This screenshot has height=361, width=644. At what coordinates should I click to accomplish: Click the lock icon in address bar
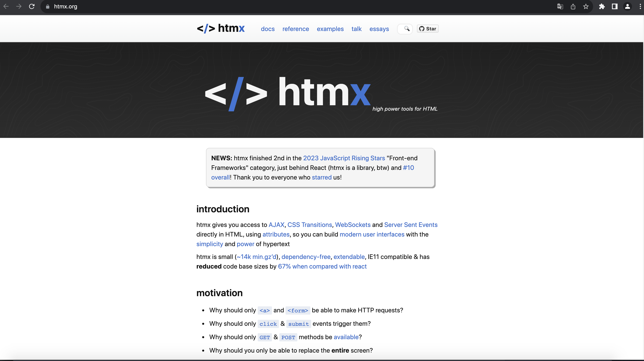coord(47,6)
